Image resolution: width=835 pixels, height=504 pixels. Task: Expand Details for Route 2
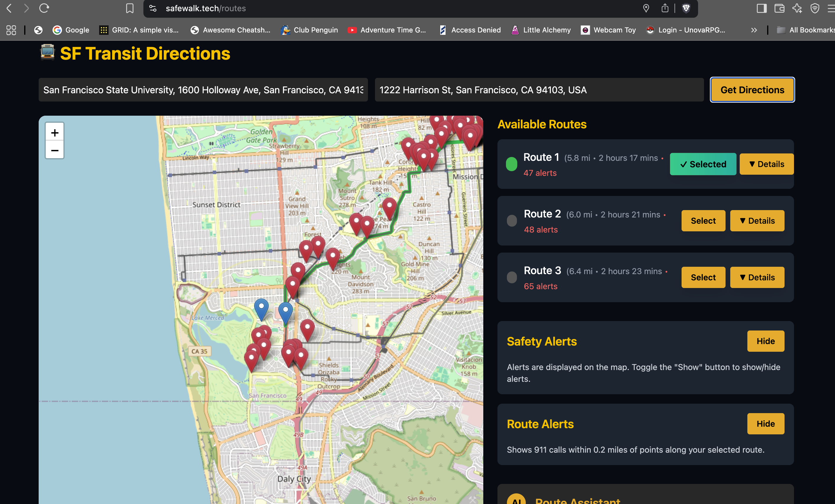[757, 221]
